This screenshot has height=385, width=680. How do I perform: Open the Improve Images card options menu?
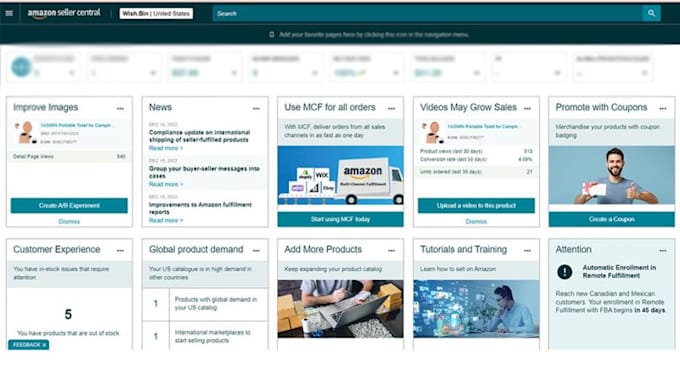[120, 108]
